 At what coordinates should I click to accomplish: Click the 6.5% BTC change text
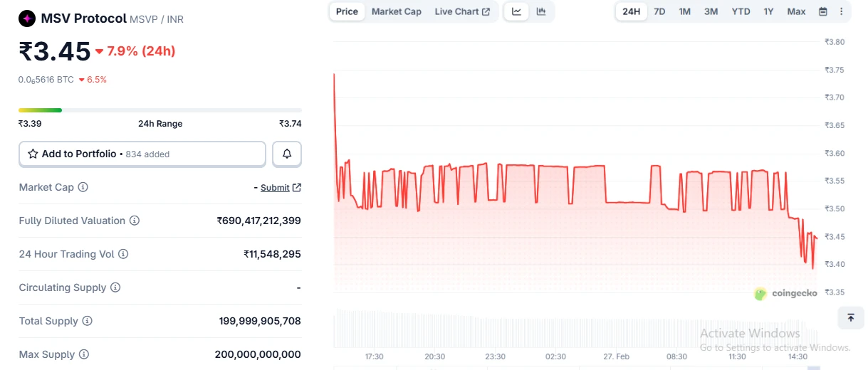tap(97, 80)
